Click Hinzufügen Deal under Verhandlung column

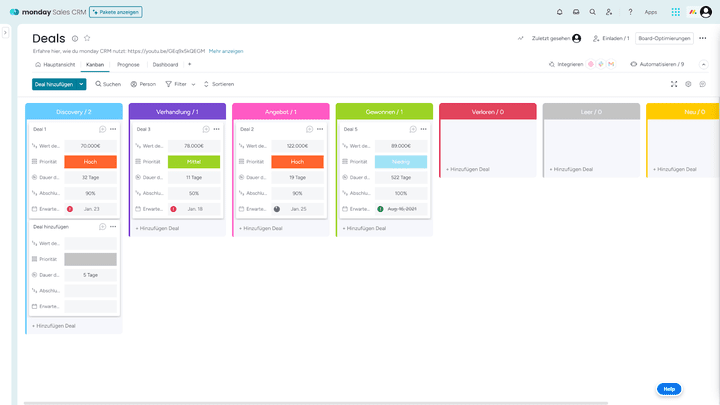pos(158,228)
